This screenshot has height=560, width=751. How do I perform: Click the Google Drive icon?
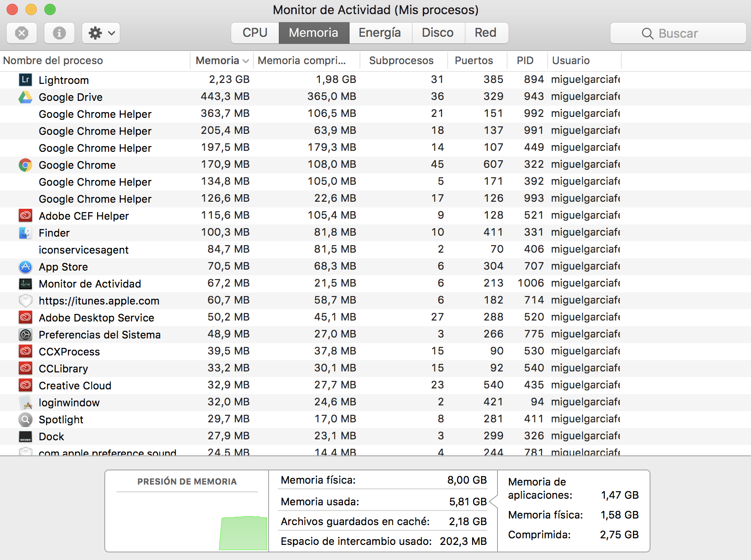click(x=25, y=97)
